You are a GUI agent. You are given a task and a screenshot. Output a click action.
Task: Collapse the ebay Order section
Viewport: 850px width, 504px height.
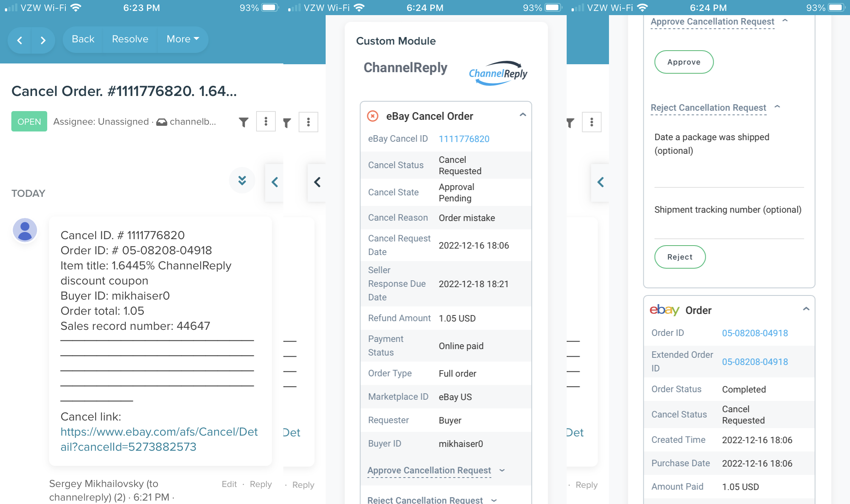806,309
